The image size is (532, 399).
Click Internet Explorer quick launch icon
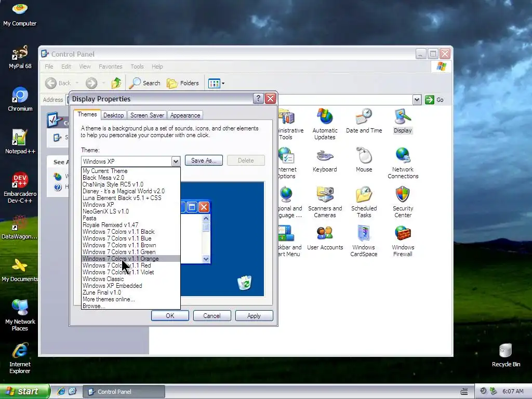tap(61, 391)
